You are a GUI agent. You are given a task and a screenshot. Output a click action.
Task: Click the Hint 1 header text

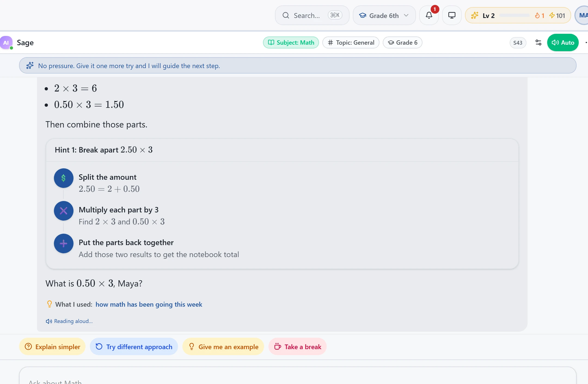104,150
